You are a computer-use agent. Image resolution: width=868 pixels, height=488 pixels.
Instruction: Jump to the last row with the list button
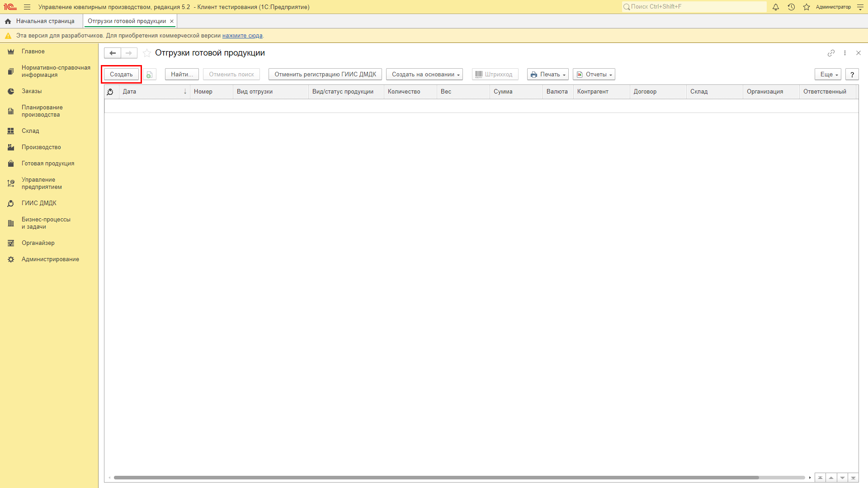click(853, 478)
